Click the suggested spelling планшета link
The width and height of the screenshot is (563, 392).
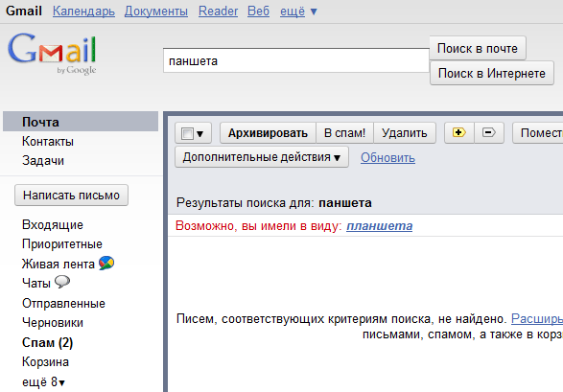click(x=379, y=226)
